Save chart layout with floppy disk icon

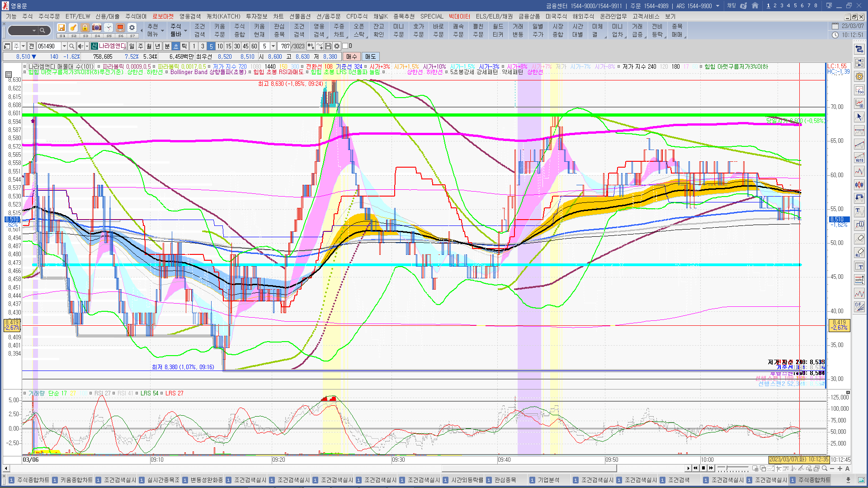tap(328, 46)
